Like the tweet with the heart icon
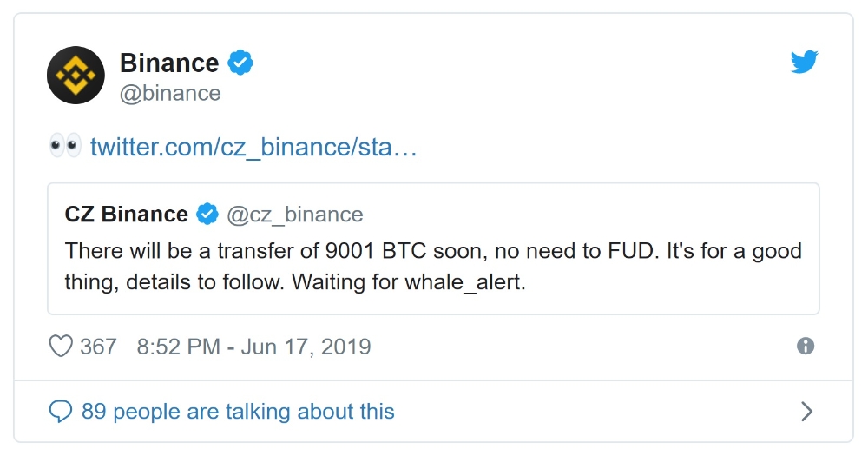Image resolution: width=868 pixels, height=456 pixels. pyautogui.click(x=61, y=347)
